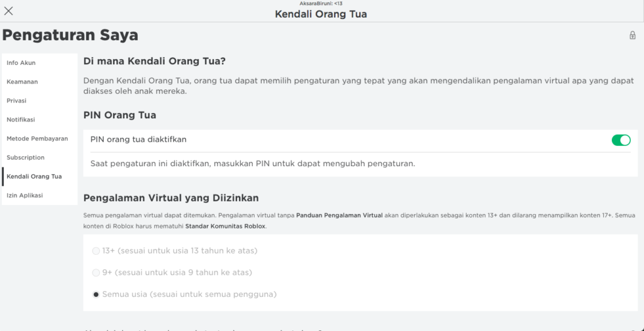Select Kendali Orang Tua sidebar item
Viewport: 644px width, 331px height.
point(34,177)
